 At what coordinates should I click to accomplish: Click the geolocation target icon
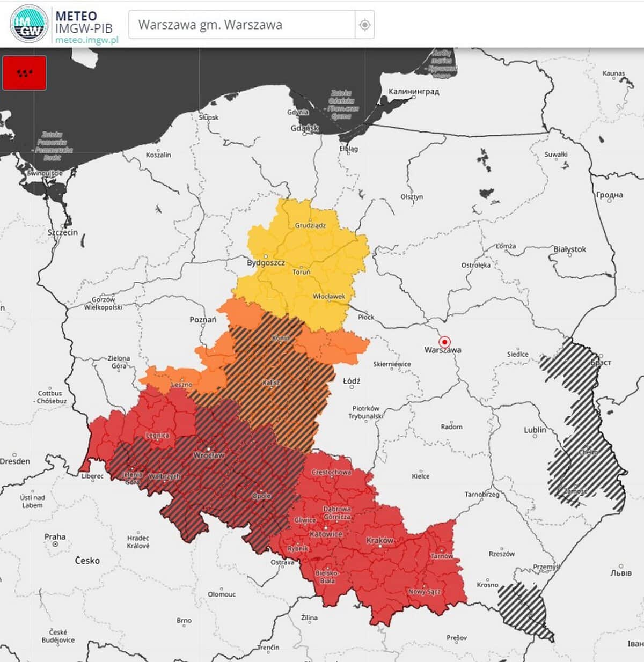coord(364,25)
